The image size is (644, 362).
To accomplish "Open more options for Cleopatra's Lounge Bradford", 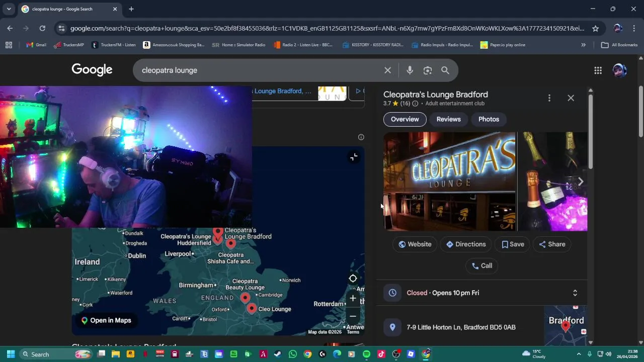I will 549,98.
